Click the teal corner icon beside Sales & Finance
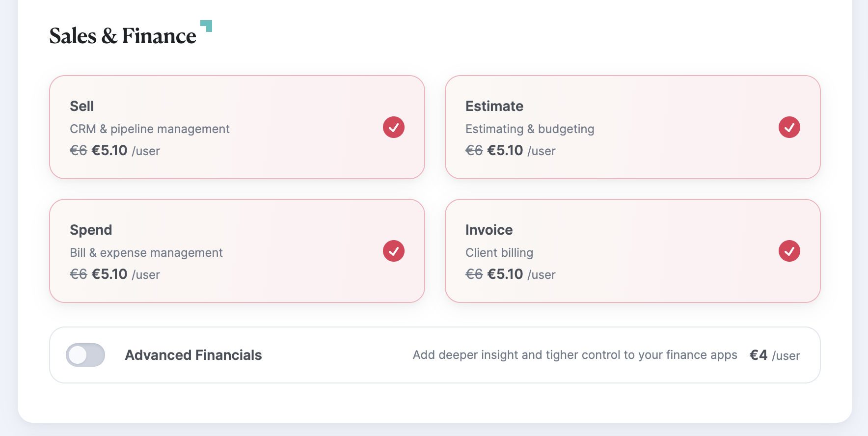 coord(206,26)
